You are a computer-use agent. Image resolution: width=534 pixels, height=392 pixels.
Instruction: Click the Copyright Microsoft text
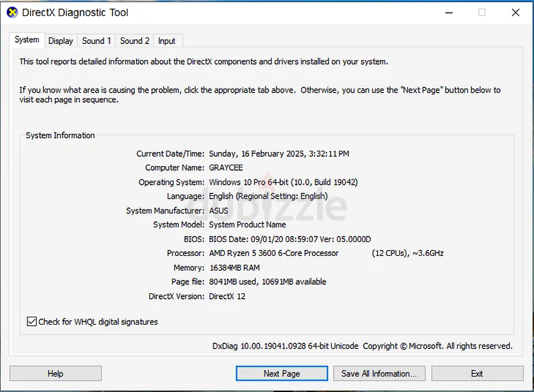click(438, 346)
